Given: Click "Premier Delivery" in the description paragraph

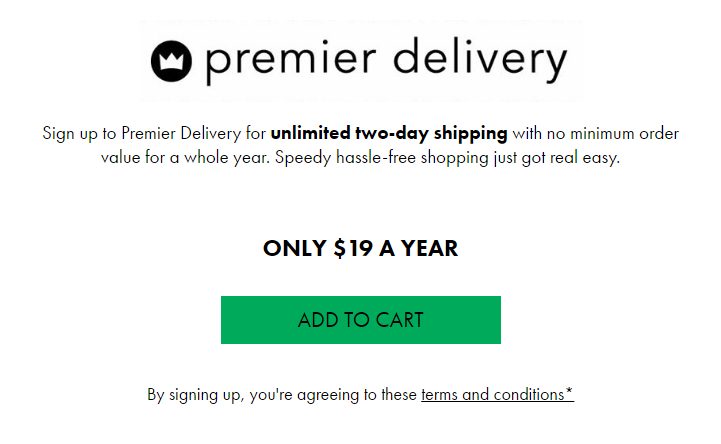Looking at the screenshot, I should tap(181, 134).
